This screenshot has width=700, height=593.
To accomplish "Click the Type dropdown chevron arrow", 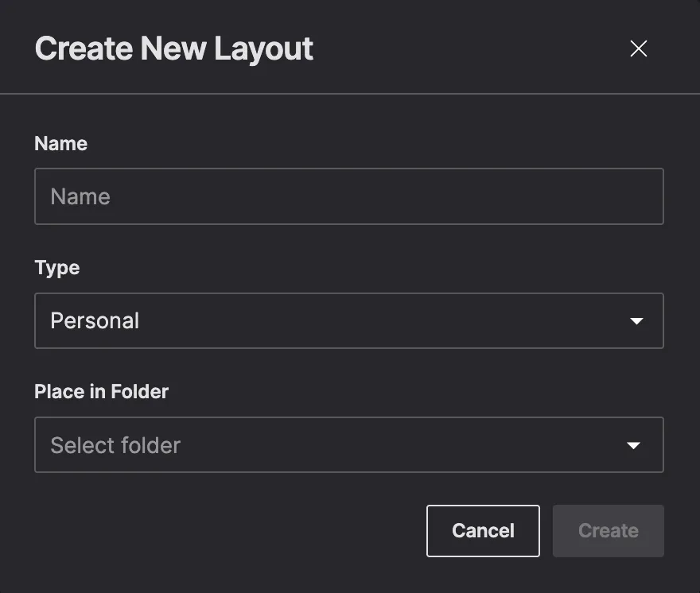I will pyautogui.click(x=636, y=320).
